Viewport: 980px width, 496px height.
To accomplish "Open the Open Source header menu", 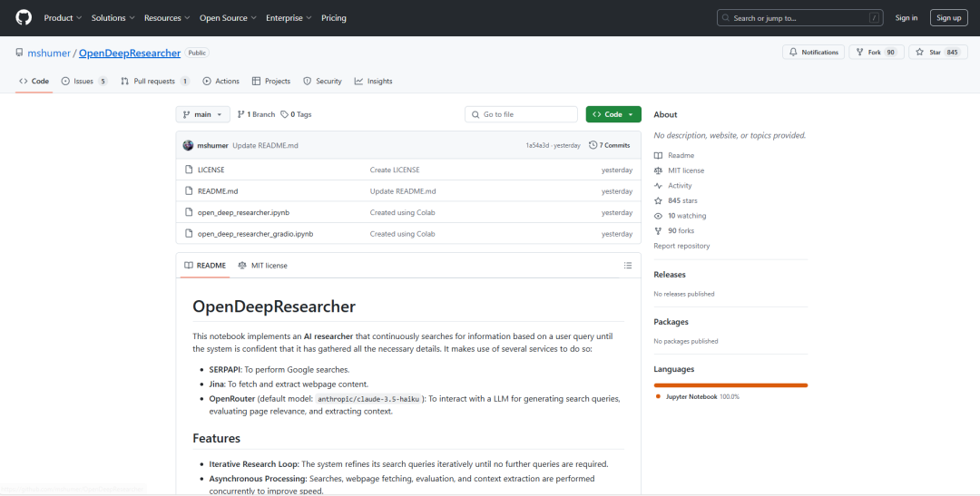I will tap(228, 18).
